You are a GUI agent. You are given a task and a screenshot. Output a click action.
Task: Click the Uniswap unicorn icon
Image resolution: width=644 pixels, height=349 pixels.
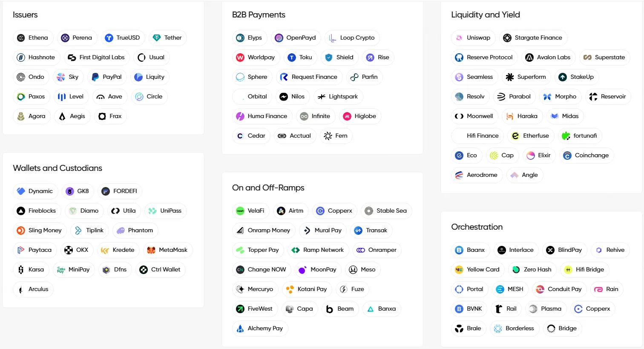(x=459, y=38)
